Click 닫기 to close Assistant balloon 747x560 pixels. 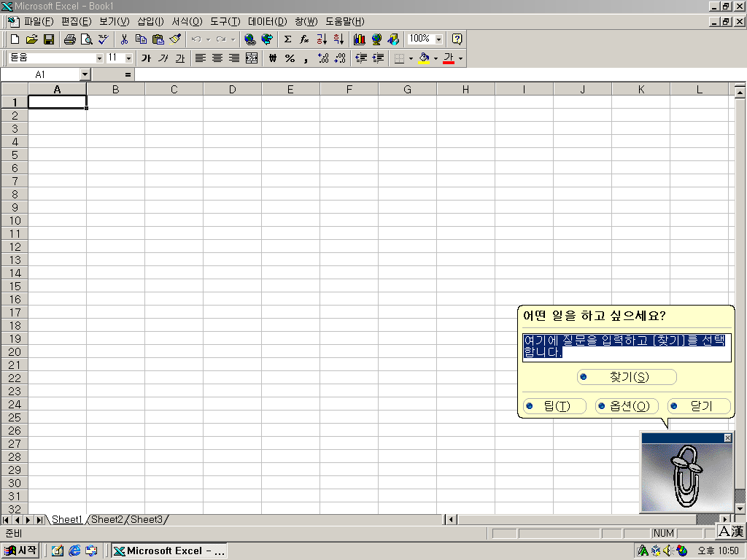coord(700,406)
